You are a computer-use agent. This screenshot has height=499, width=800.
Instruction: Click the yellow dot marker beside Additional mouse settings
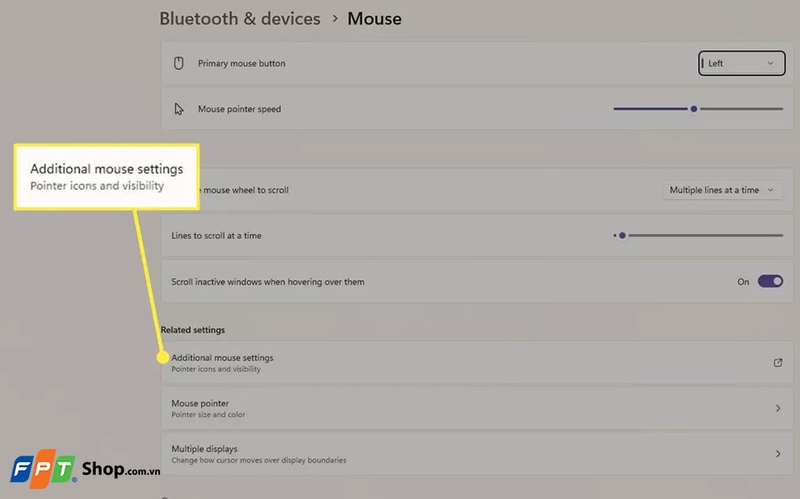[163, 357]
